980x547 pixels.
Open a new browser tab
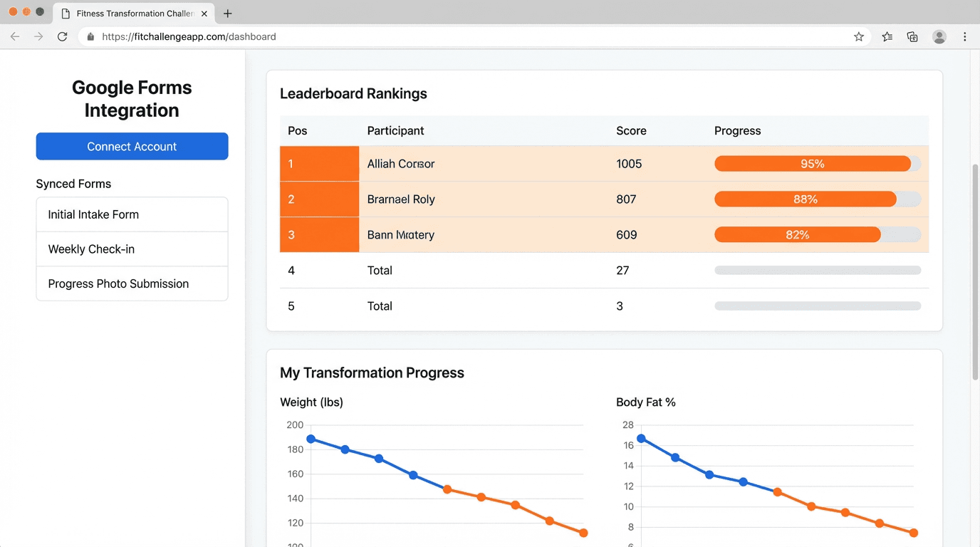coord(228,14)
